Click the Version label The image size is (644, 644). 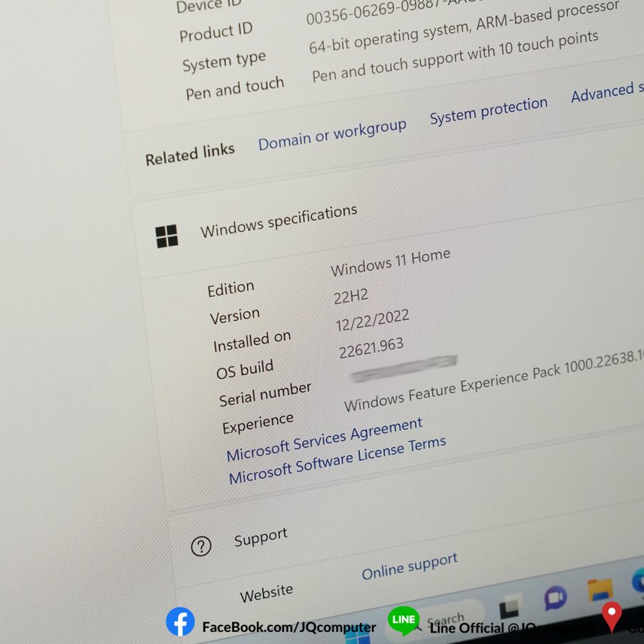(235, 316)
